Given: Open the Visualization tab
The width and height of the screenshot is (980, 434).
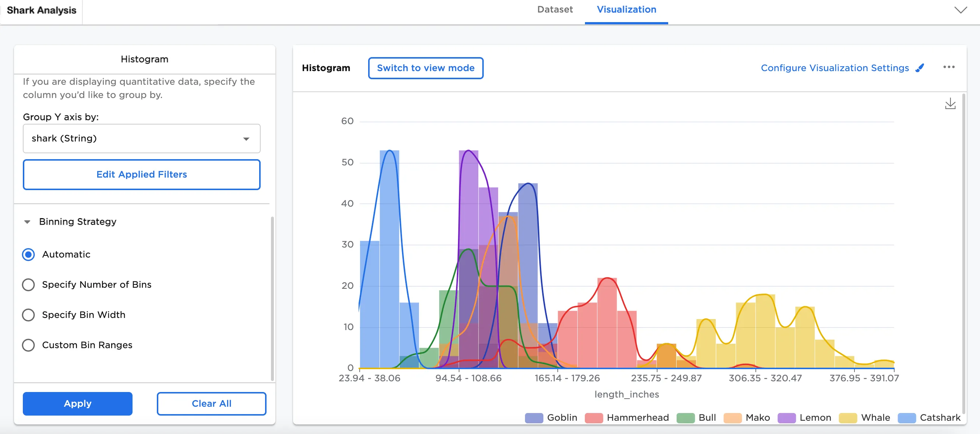Looking at the screenshot, I should 626,10.
